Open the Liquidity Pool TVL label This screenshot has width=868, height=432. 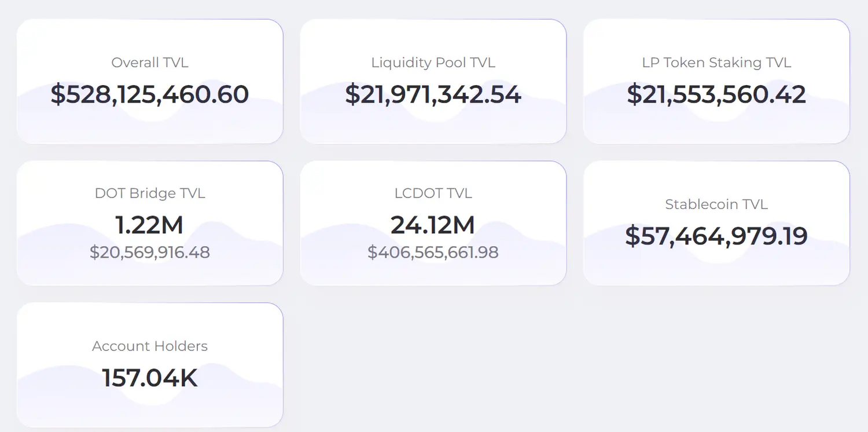tap(433, 63)
